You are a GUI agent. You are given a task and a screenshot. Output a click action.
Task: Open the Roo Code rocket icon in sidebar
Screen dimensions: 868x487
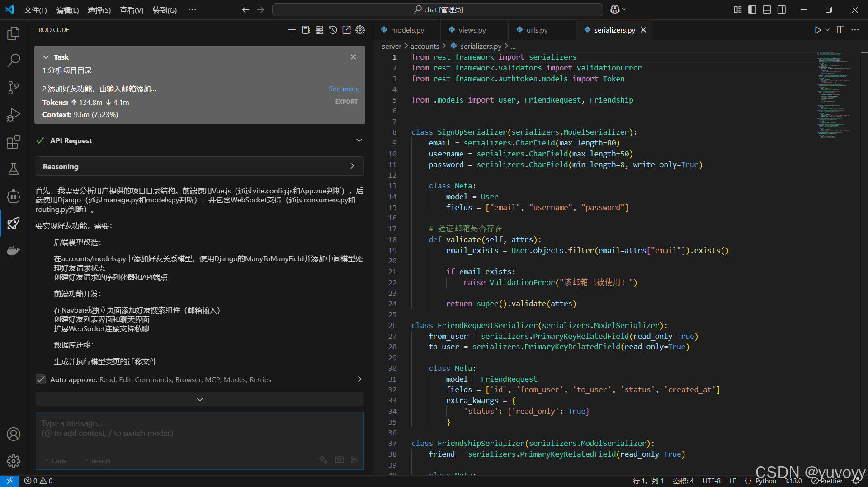pos(13,223)
